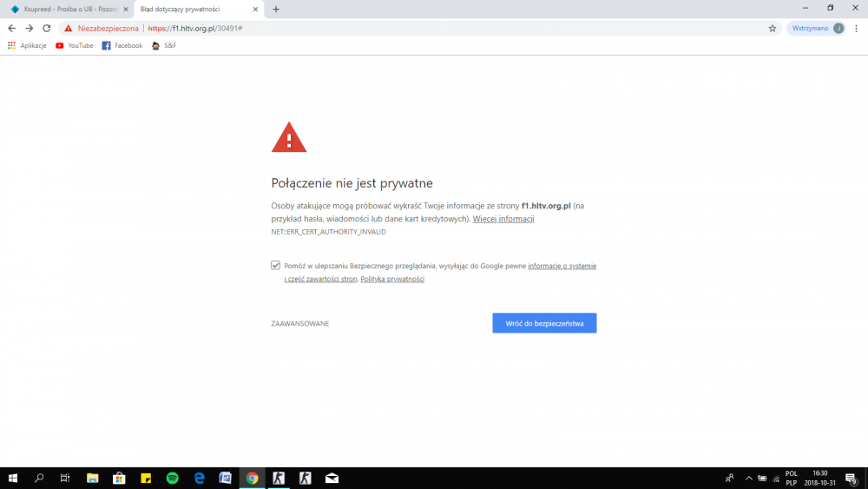Click Wróć do bezpieczeństwa button

pos(545,323)
